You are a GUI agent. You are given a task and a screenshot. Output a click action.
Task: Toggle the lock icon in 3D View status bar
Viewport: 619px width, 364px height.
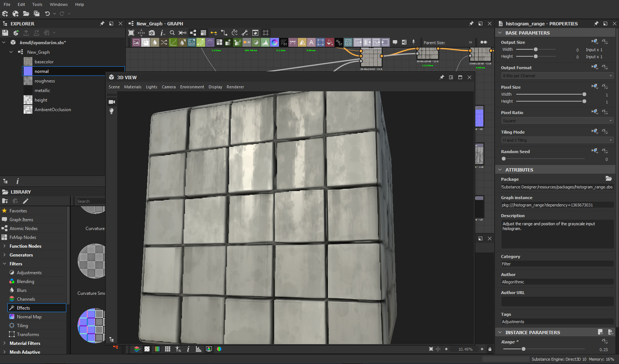pos(490,349)
